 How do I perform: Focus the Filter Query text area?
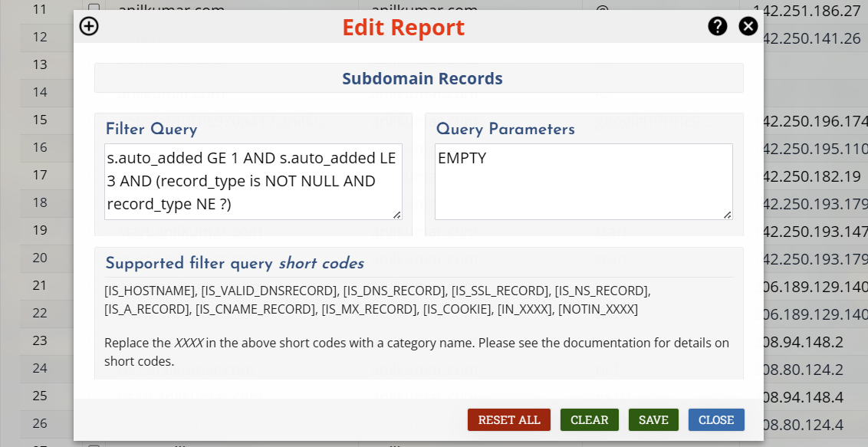(253, 182)
